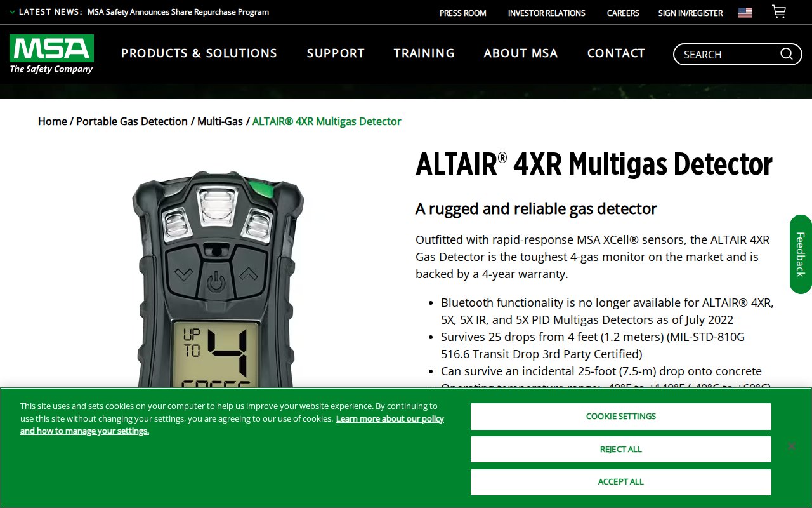Open Products & Solutions menu
812x508 pixels.
point(199,53)
